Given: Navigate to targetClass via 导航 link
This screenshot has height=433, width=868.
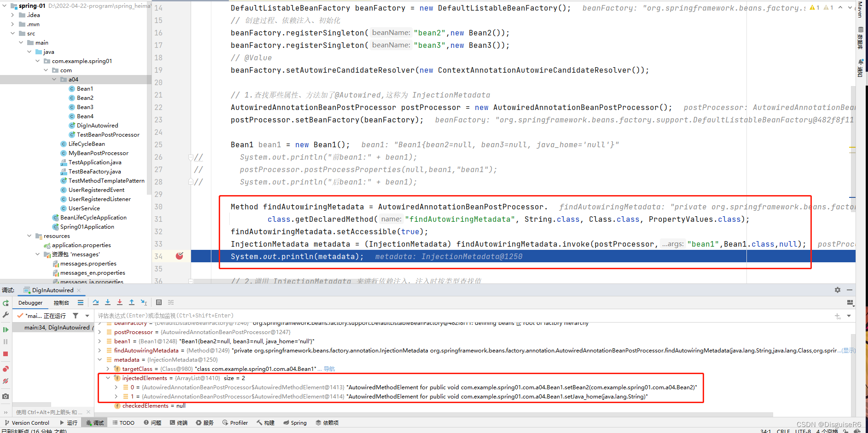Looking at the screenshot, I should click(x=329, y=369).
